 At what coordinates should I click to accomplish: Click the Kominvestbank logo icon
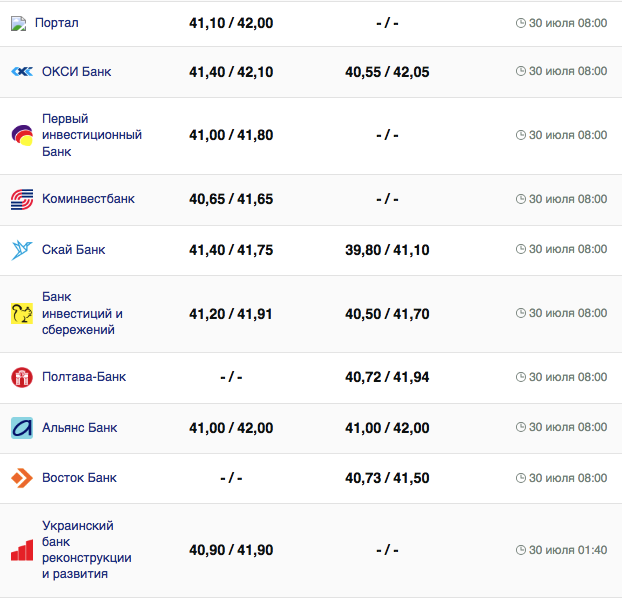(x=22, y=199)
